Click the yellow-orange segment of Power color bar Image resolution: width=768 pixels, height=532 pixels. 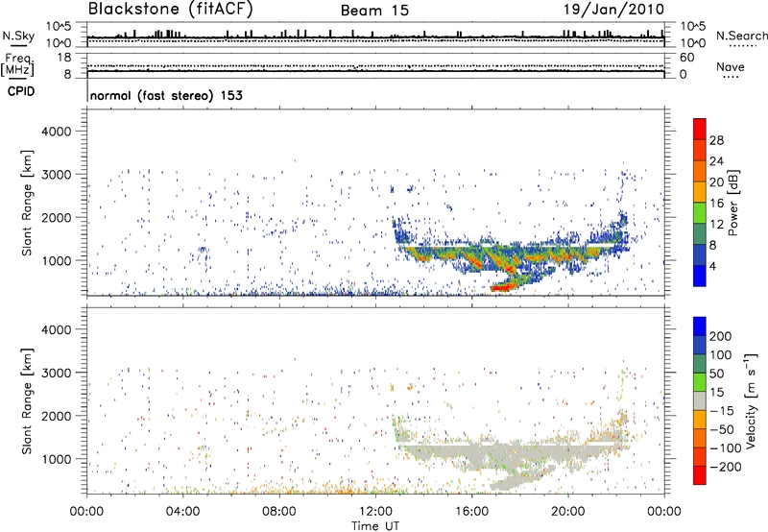[x=700, y=191]
